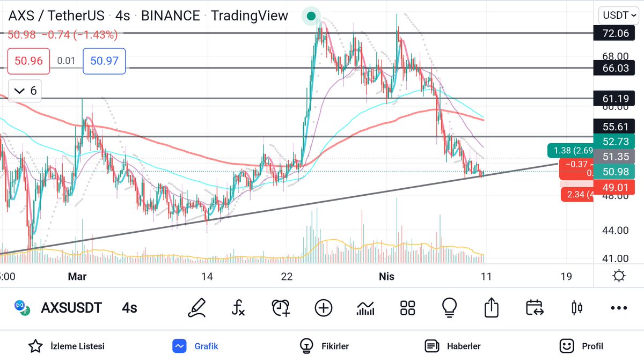Change the 4s timeframe in the bottom bar
This screenshot has height=362, width=644.
[x=129, y=308]
